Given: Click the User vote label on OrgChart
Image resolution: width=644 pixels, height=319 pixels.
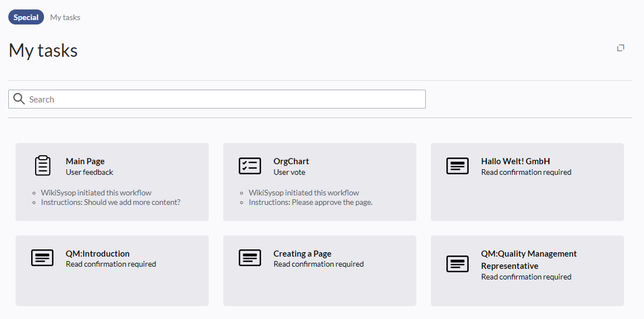Looking at the screenshot, I should click(289, 172).
